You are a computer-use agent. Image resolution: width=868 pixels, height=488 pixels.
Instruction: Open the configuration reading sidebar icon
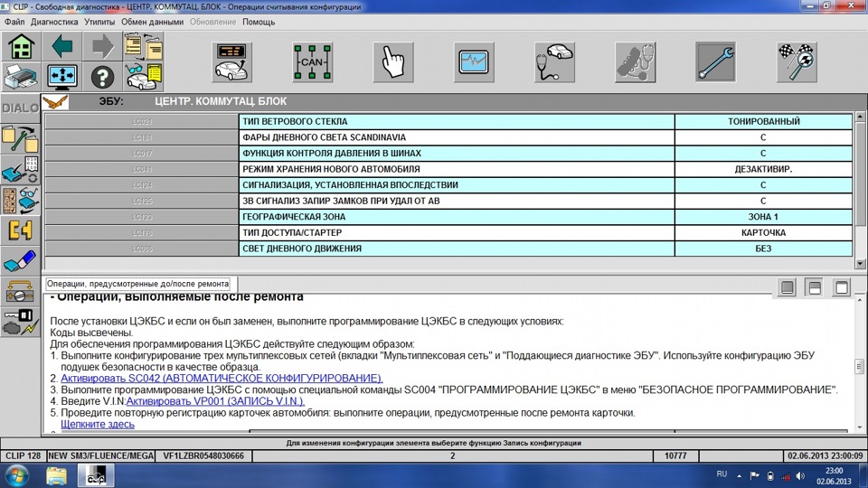click(21, 170)
